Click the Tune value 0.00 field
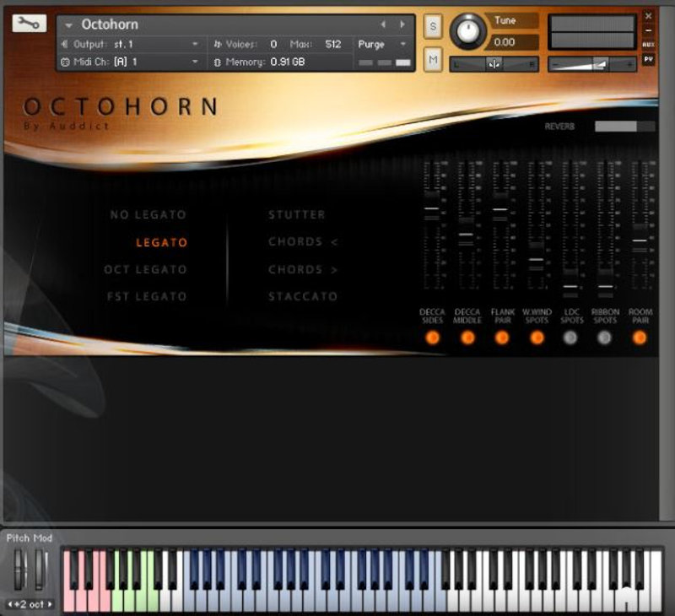Image resolution: width=675 pixels, height=616 pixels. [512, 42]
